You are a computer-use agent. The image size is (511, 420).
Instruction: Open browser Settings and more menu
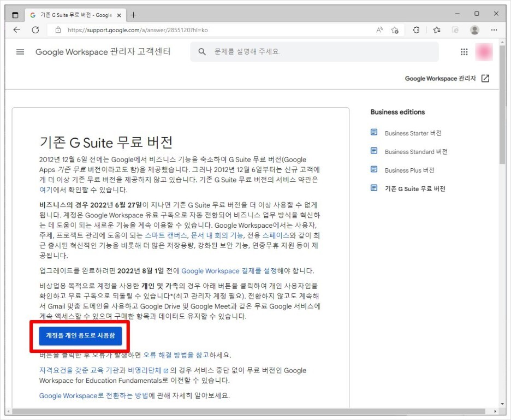[494, 30]
